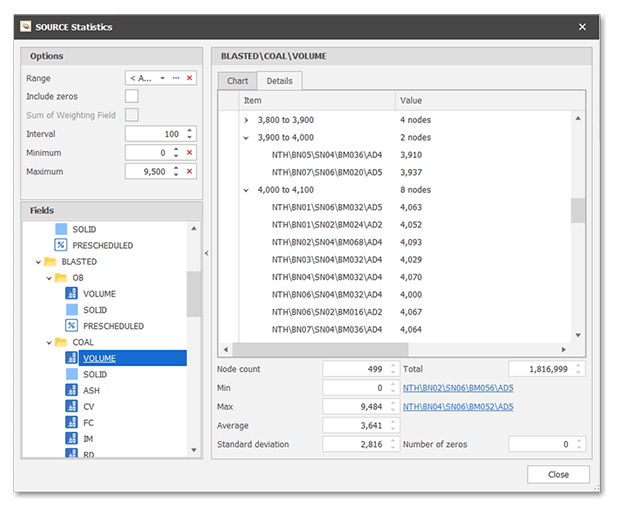This screenshot has width=634, height=518.
Task: Select row NTH\BN02\SN04\BM068\AD4
Action: coord(327,242)
